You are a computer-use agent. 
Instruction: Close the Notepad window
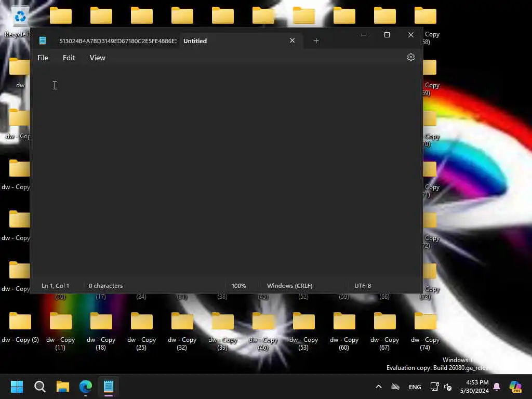click(x=410, y=35)
